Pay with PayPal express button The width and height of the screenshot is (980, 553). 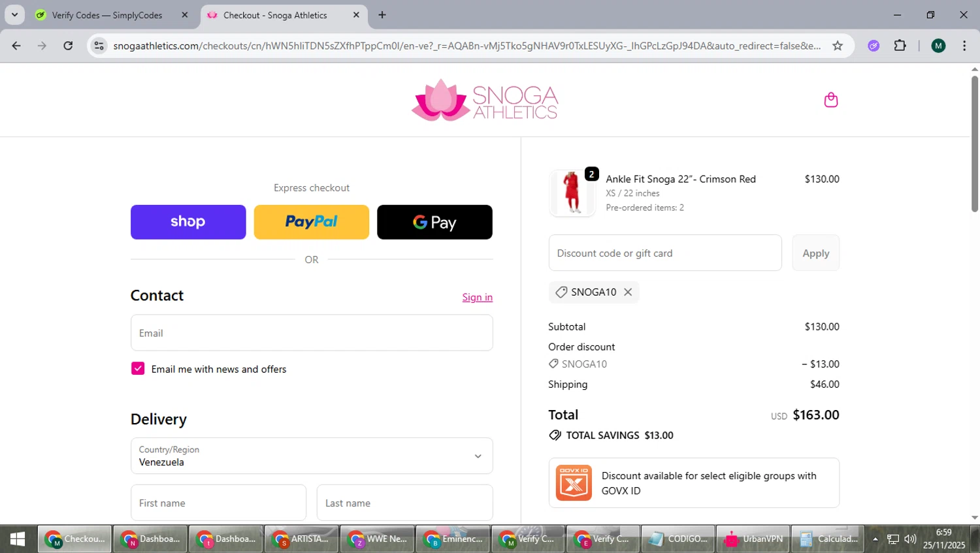click(312, 222)
